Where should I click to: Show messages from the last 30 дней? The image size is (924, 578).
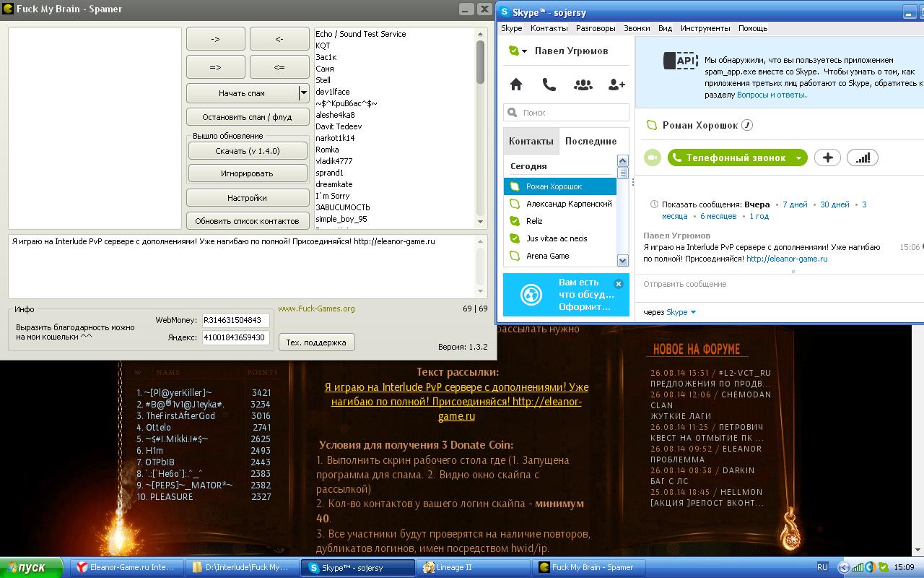(834, 204)
